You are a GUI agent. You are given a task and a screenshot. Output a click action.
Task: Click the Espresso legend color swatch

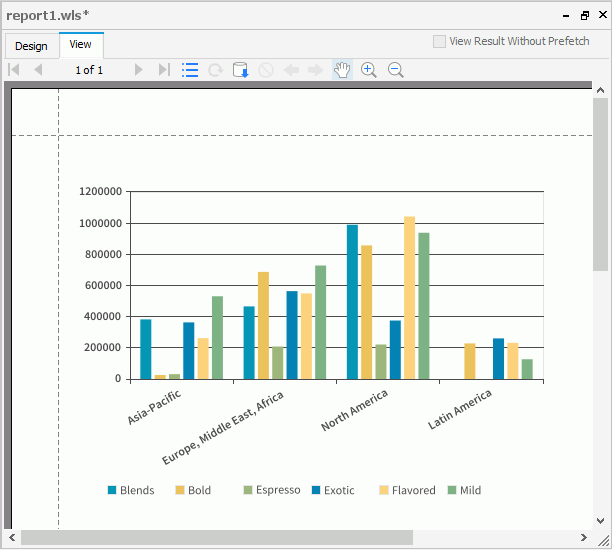click(249, 490)
